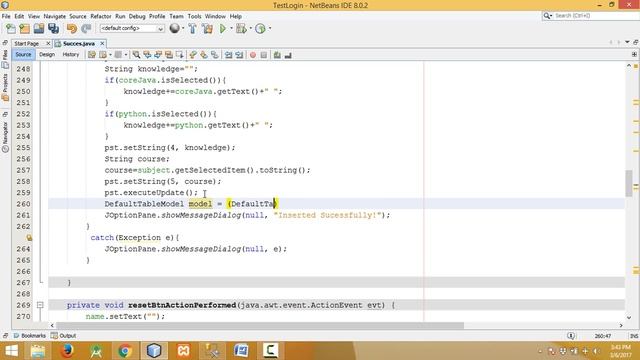Image resolution: width=640 pixels, height=360 pixels.
Task: Click the vertical scrollbar thumb in editor
Action: pyautogui.click(x=629, y=183)
